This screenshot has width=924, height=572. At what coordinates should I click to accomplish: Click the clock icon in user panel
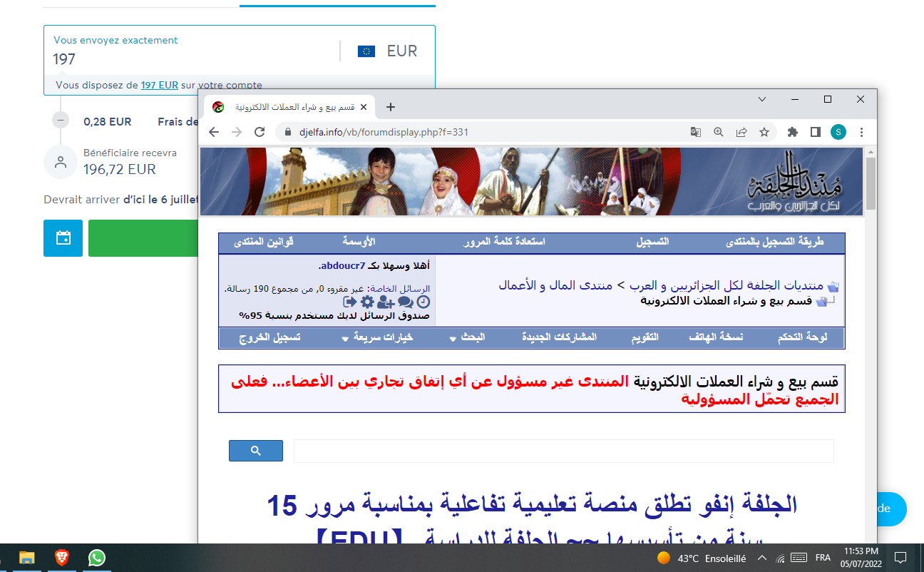point(423,302)
